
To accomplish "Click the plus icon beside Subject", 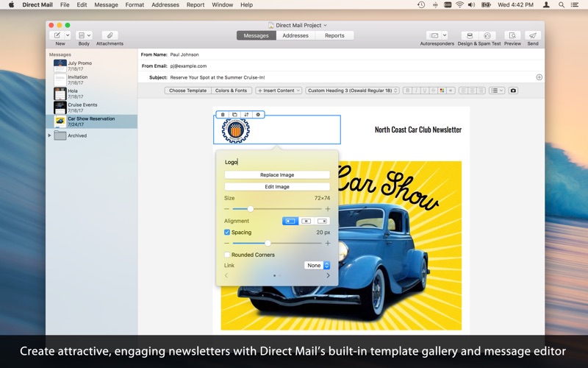I will (x=539, y=77).
